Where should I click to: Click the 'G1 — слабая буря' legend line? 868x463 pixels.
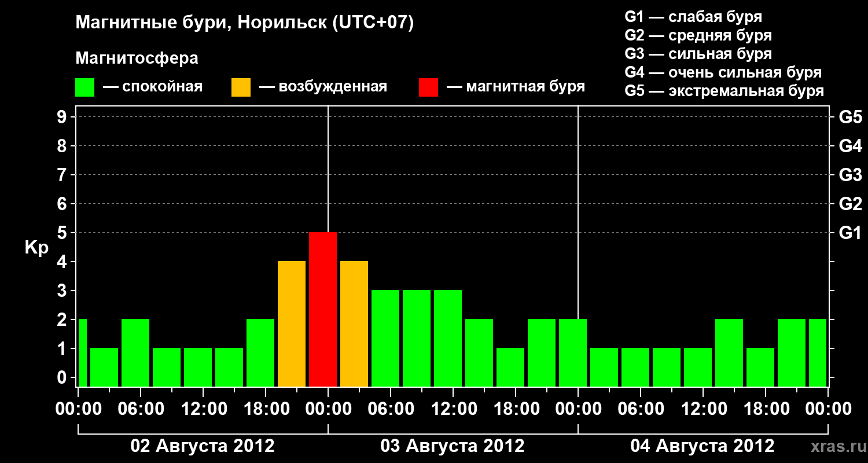point(693,17)
